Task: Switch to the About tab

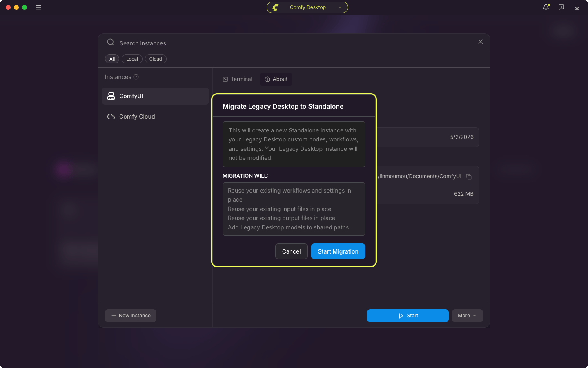Action: pos(276,79)
